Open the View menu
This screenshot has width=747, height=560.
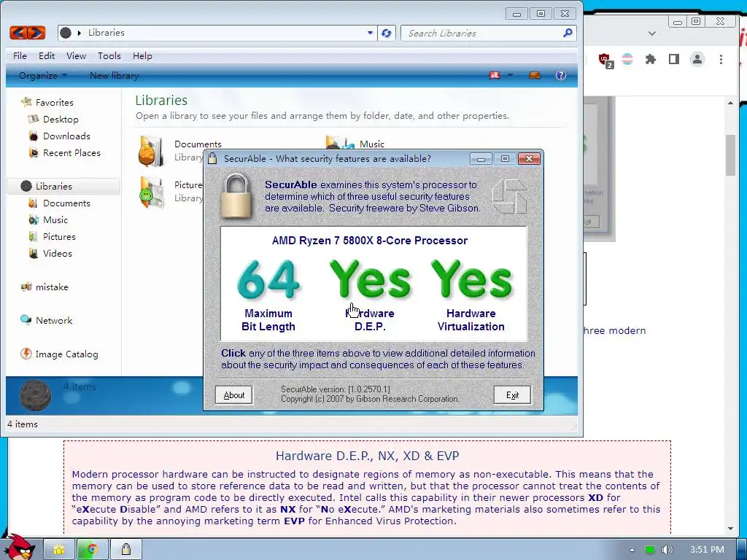click(76, 55)
